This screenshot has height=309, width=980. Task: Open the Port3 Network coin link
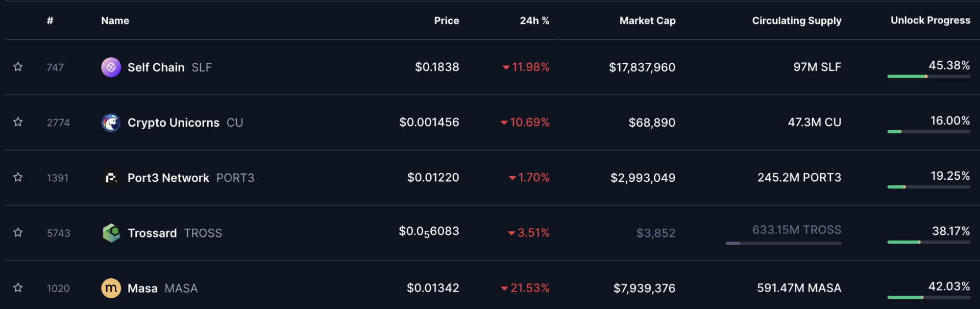tap(168, 178)
